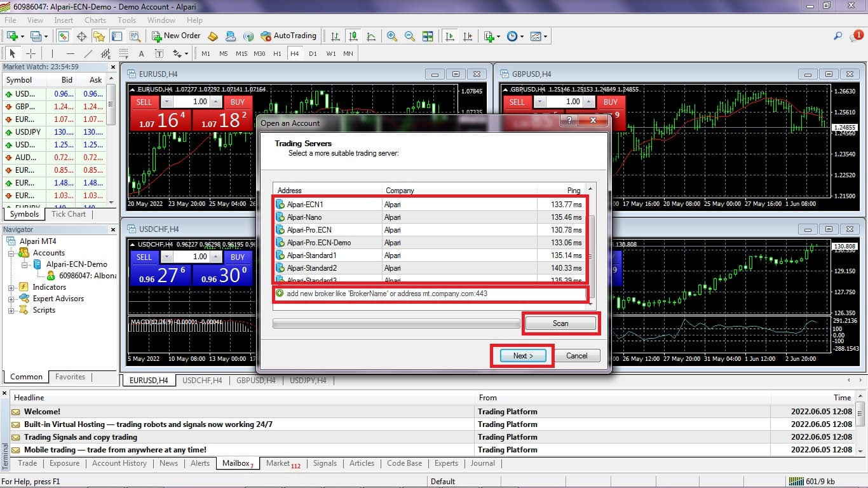Open MetaEditor with the yellow book icon
The height and width of the screenshot is (488, 868).
[x=213, y=36]
